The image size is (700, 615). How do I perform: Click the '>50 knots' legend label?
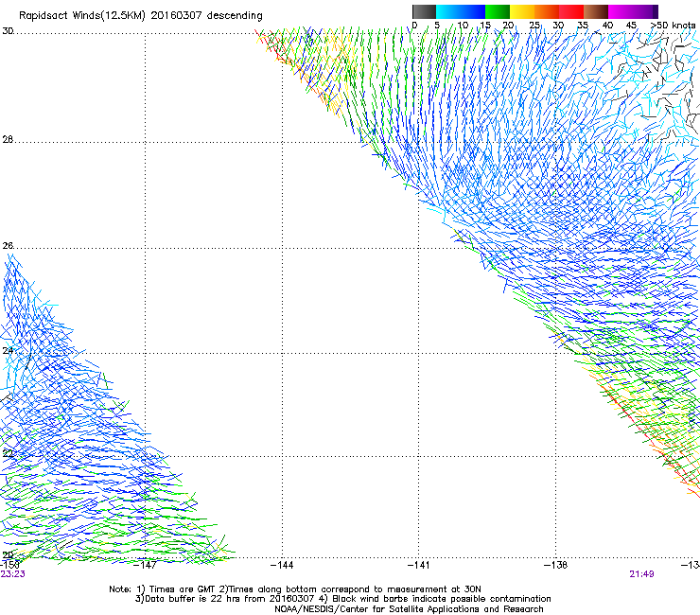[x=673, y=26]
